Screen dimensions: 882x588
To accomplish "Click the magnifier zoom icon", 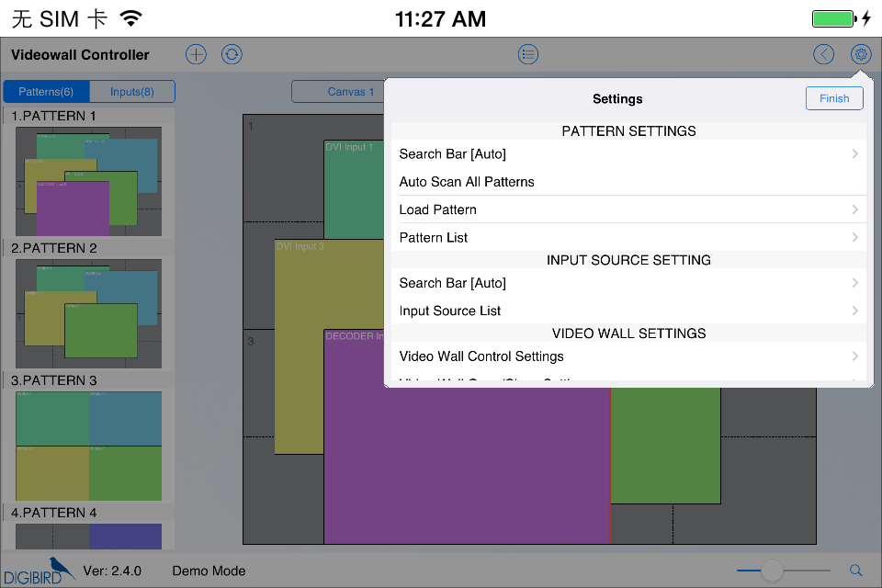I will [x=855, y=571].
